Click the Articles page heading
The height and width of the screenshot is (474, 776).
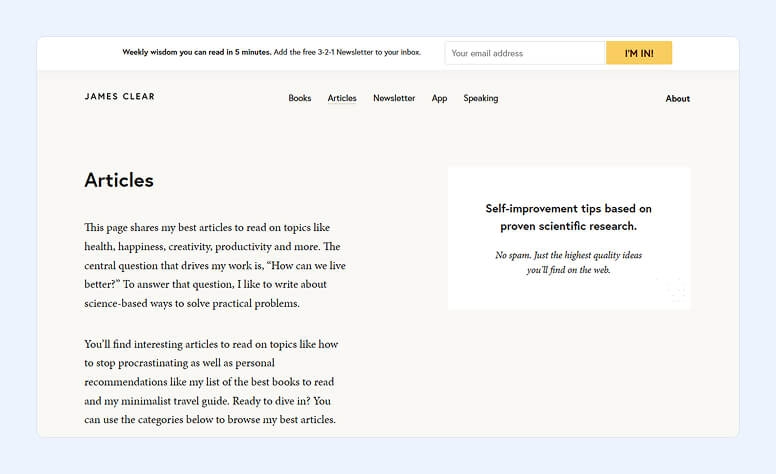pyautogui.click(x=119, y=180)
